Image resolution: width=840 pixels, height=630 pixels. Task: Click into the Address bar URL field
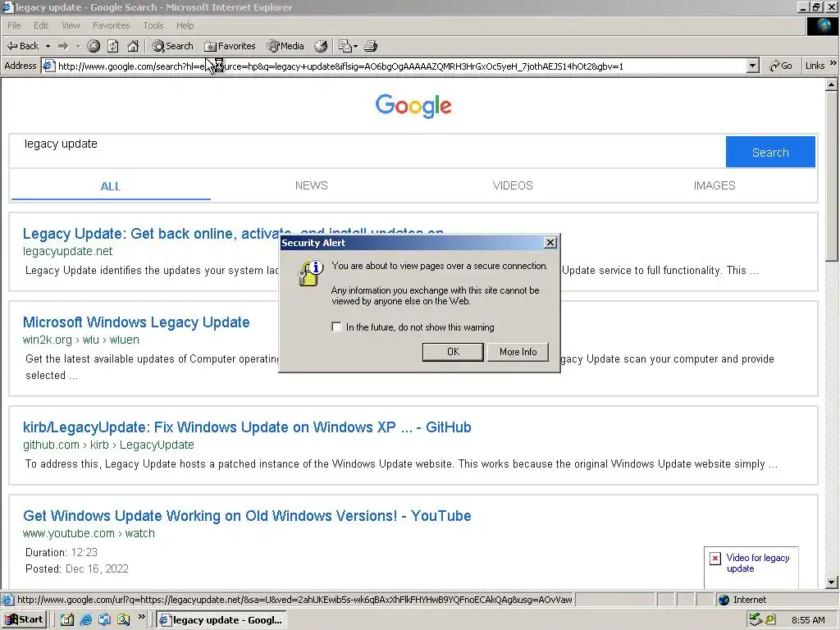pyautogui.click(x=402, y=66)
